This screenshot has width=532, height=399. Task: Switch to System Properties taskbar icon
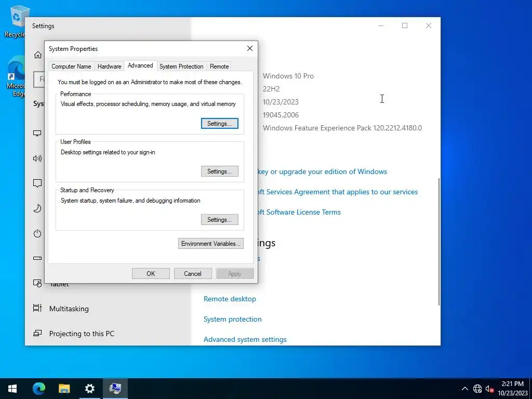pyautogui.click(x=115, y=389)
